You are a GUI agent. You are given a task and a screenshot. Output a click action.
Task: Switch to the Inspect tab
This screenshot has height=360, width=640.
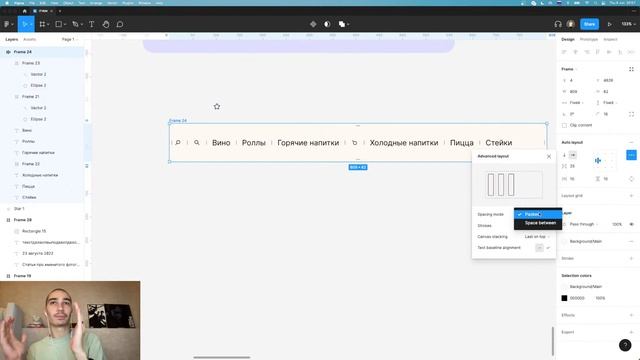pyautogui.click(x=610, y=40)
